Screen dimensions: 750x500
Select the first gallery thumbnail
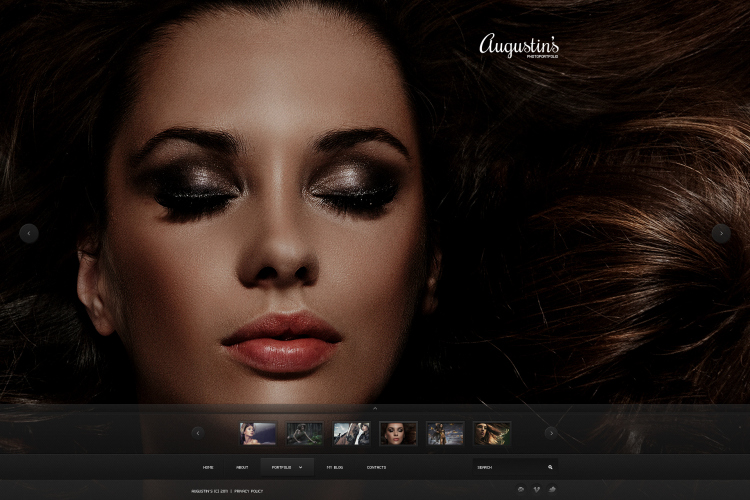pos(258,433)
